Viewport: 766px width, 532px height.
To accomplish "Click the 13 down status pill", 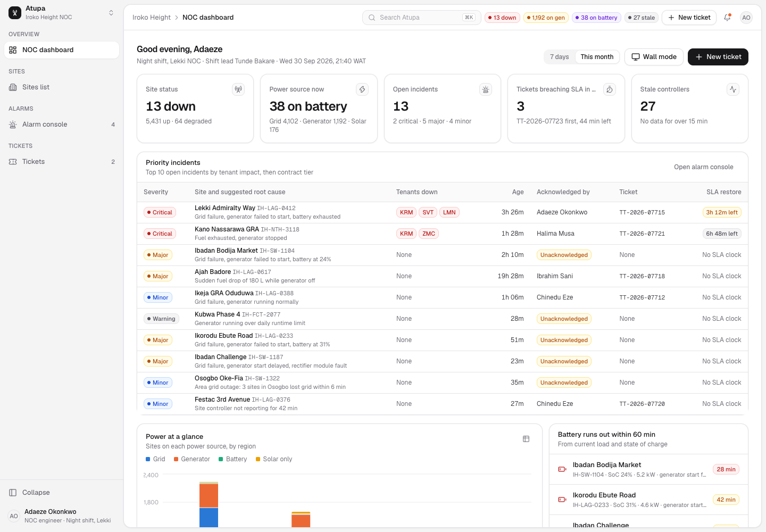I will coord(502,18).
